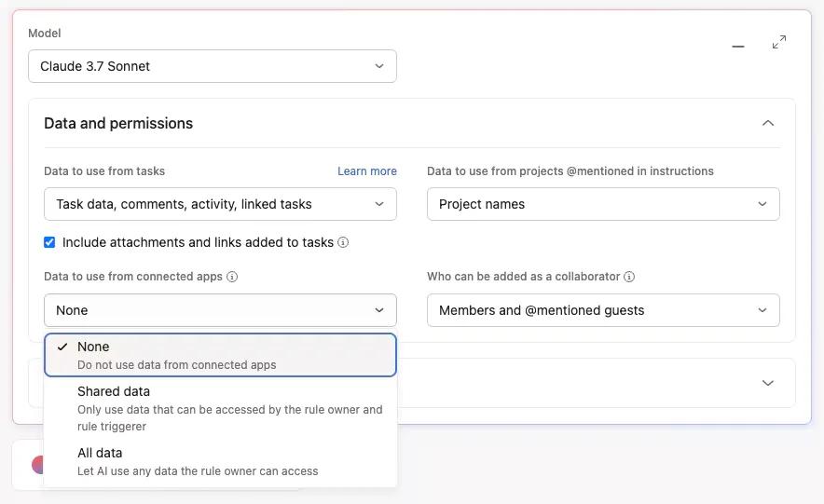Select the None option in list
The width and height of the screenshot is (824, 504).
pos(220,355)
